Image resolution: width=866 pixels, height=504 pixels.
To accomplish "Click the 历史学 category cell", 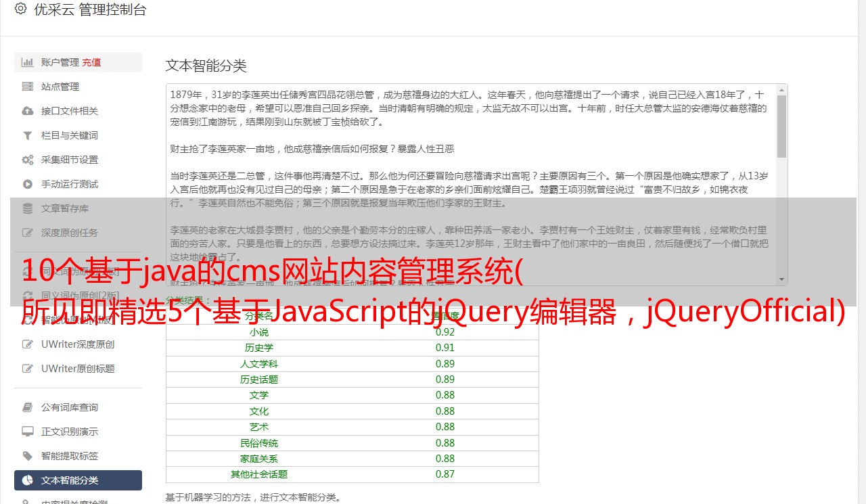I will [259, 348].
